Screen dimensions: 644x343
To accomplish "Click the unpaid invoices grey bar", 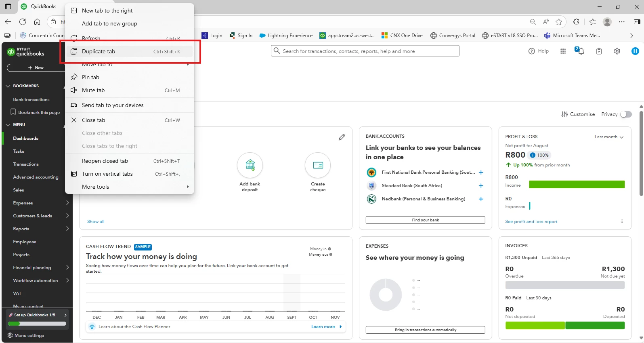I will (x=565, y=285).
